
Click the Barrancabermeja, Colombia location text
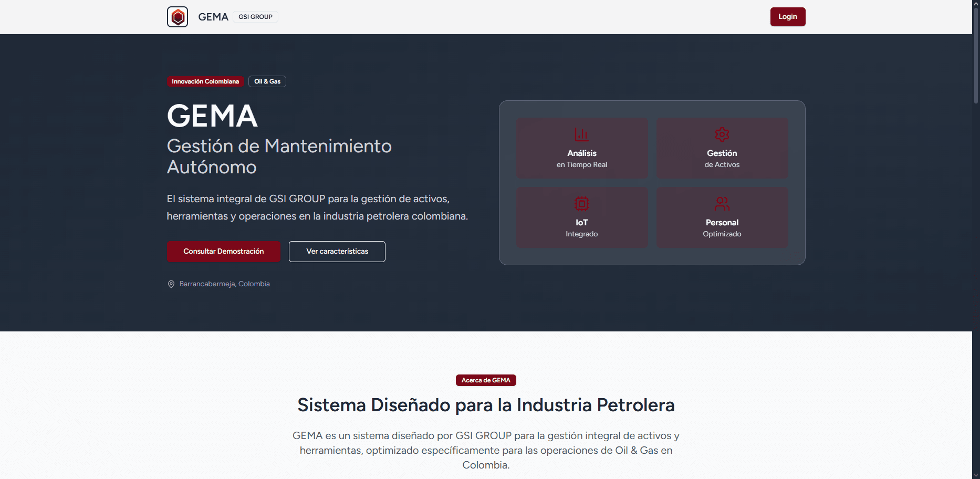[x=224, y=284]
